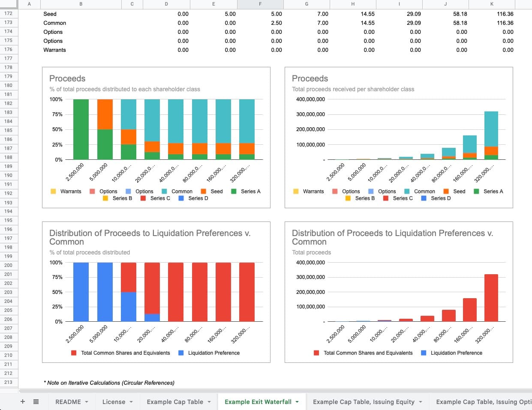
Task: Click the Liquidation Preference blue legend icon, bottom-left chart
Action: click(x=181, y=353)
